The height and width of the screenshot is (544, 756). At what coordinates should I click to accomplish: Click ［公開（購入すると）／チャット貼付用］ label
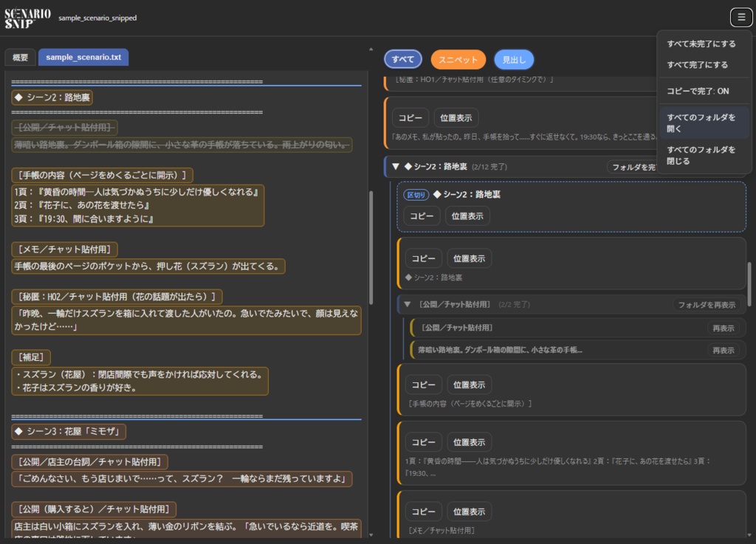(x=94, y=509)
